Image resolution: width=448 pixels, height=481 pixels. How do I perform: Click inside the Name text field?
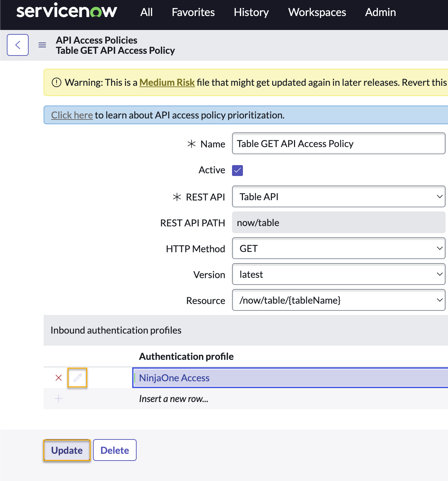(338, 144)
